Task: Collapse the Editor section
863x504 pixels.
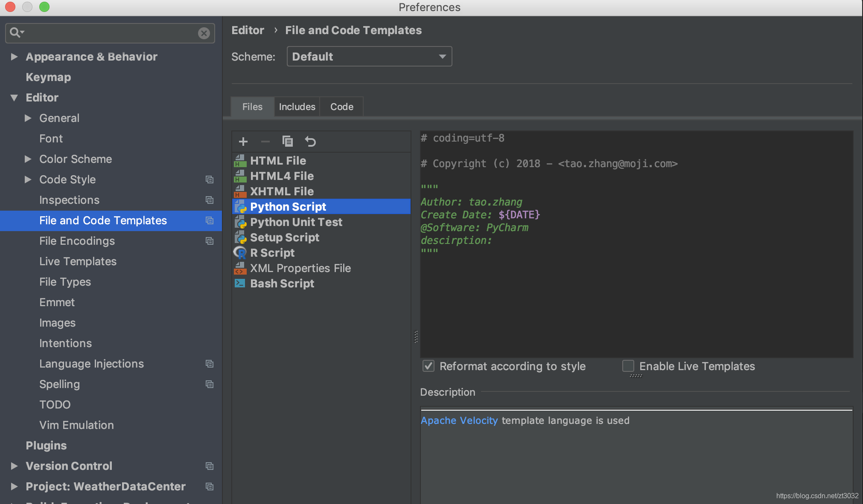Action: pos(14,97)
